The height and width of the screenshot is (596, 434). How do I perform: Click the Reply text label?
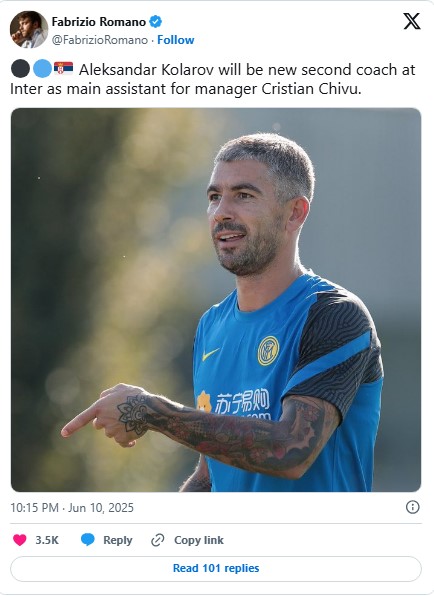[118, 540]
